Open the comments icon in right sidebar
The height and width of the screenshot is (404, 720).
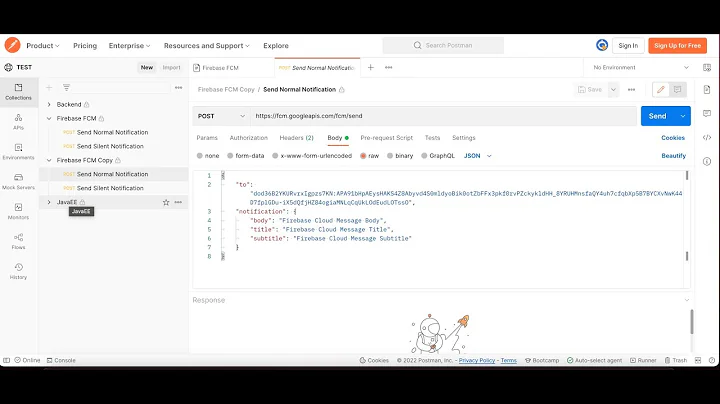pyautogui.click(x=707, y=113)
